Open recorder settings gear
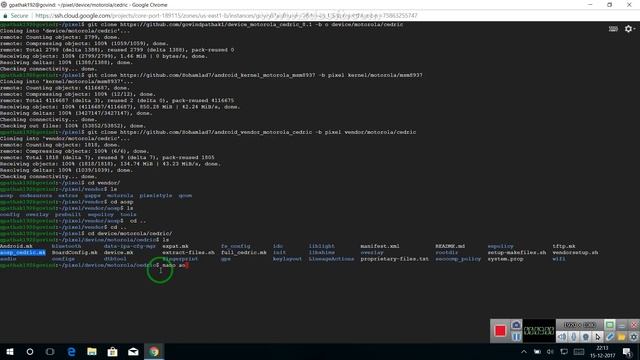 click(633, 337)
